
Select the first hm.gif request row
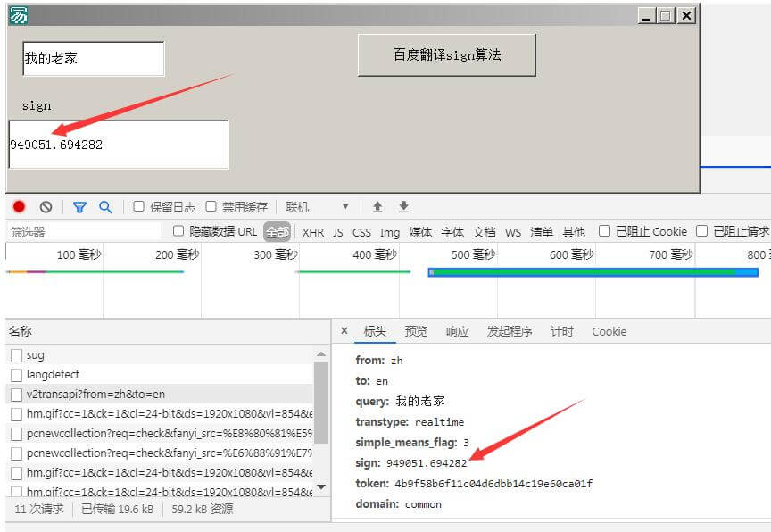pos(160,414)
